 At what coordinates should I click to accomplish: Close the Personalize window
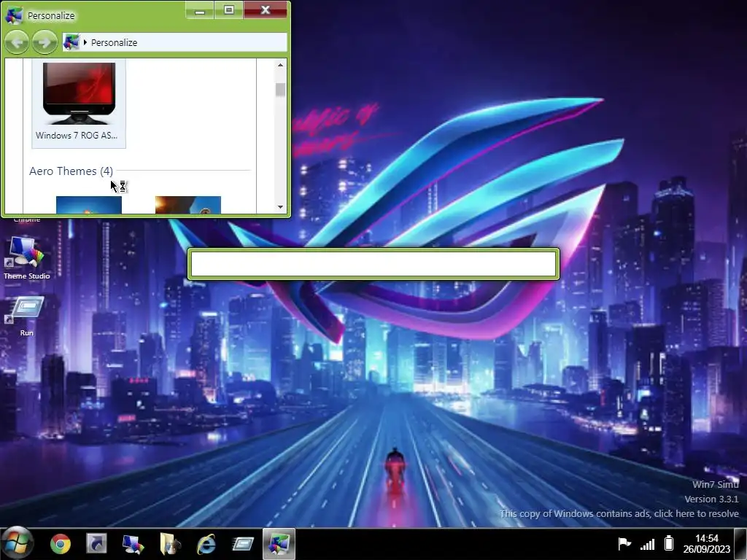266,10
